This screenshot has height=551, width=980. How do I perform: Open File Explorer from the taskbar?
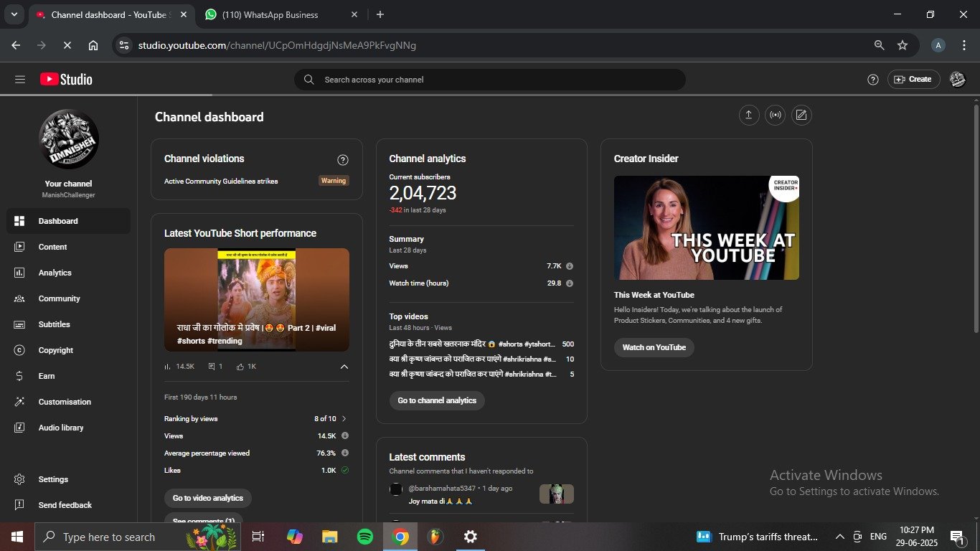[330, 537]
